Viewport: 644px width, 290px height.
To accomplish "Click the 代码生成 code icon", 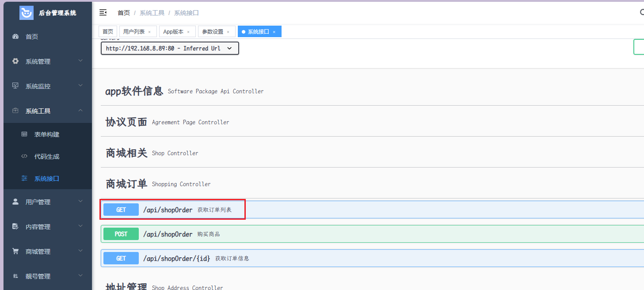I will (x=24, y=156).
